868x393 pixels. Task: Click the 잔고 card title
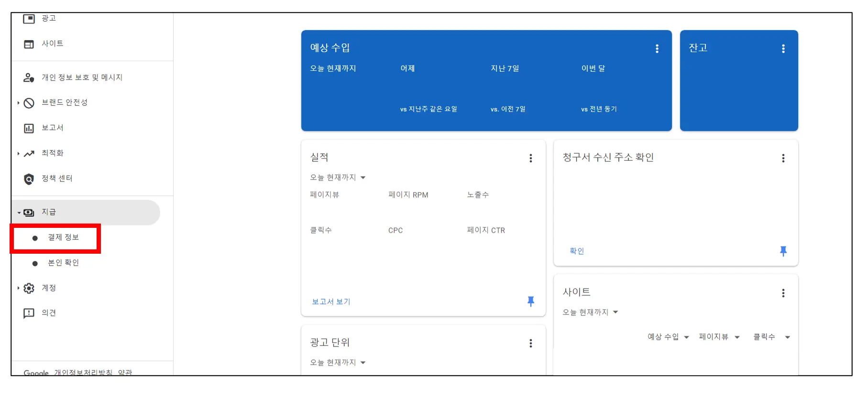(x=698, y=48)
